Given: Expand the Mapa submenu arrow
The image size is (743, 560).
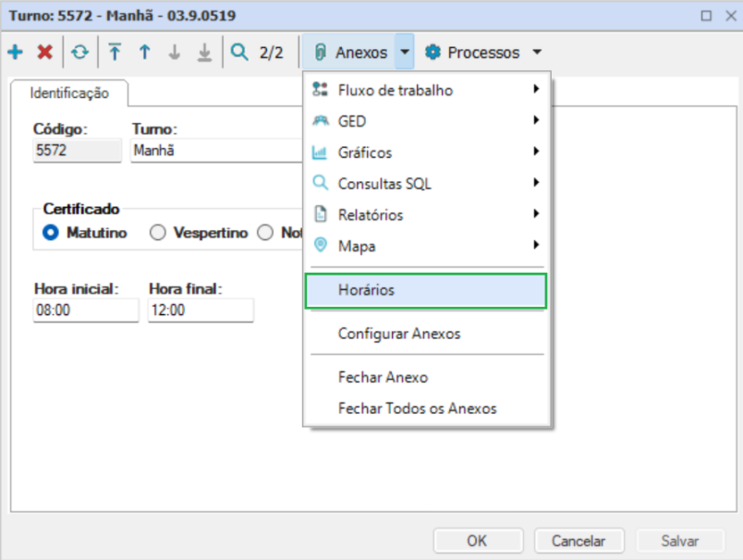Looking at the screenshot, I should 536,245.
